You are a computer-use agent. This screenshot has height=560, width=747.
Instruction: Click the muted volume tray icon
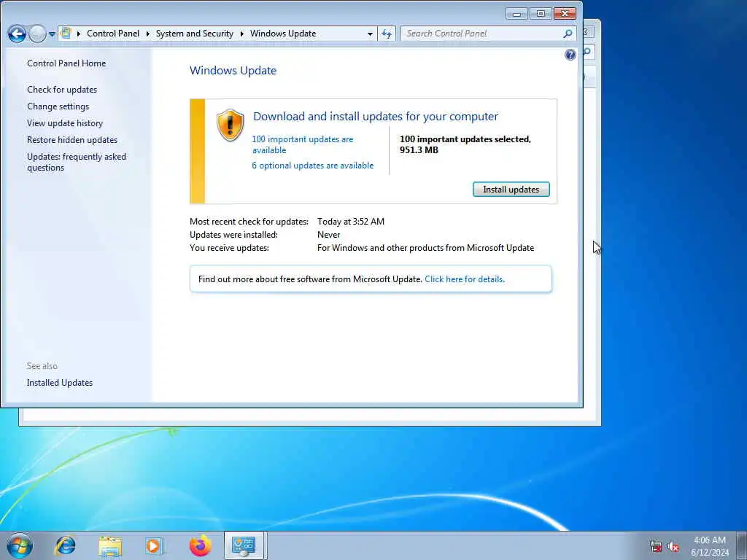[673, 547]
